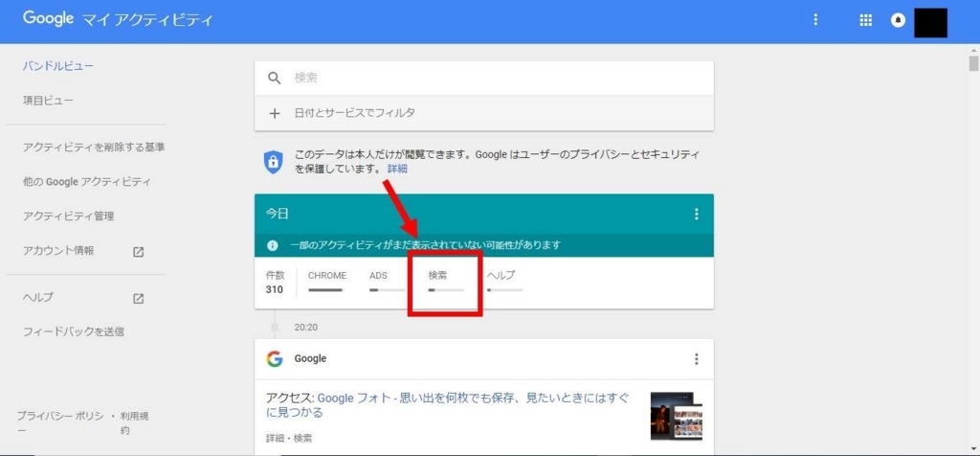Screen dimensions: 980x456
Task: Click the search magnifier icon
Action: [275, 79]
